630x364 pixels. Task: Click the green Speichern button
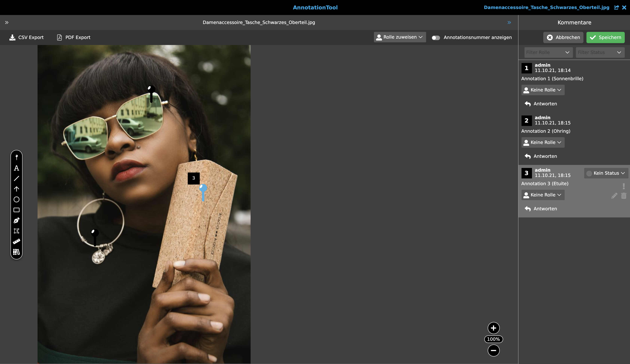click(x=605, y=37)
